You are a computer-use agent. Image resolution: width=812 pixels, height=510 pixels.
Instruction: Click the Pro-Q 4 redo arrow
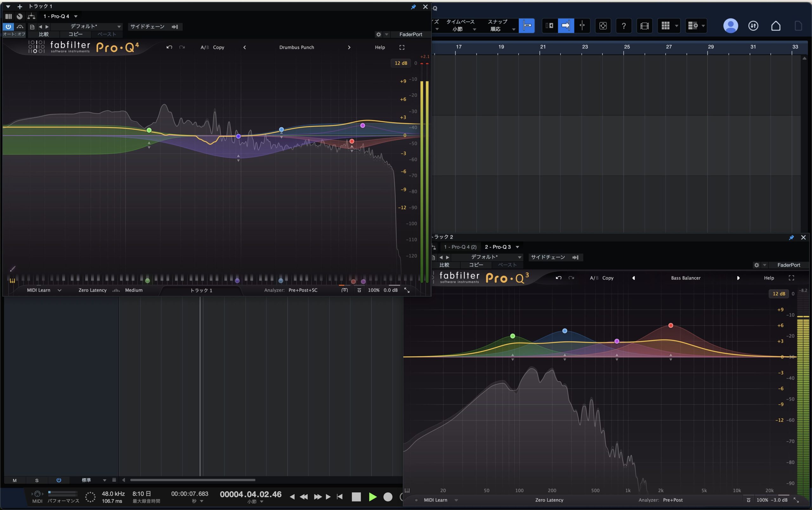point(182,47)
